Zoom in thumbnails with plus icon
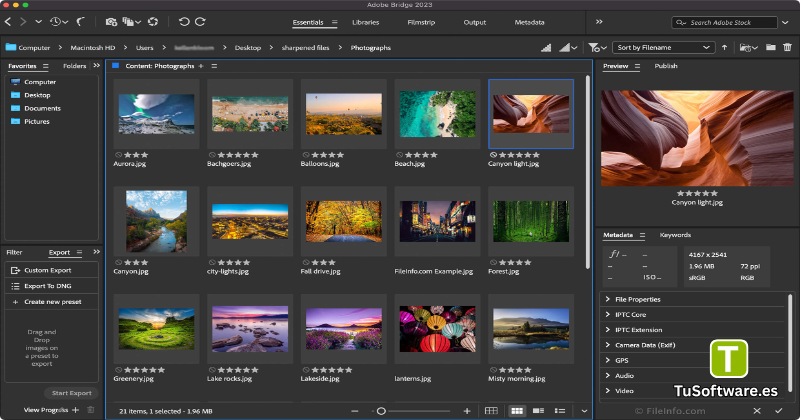Screen dimensions: 800x420 tap(467, 411)
